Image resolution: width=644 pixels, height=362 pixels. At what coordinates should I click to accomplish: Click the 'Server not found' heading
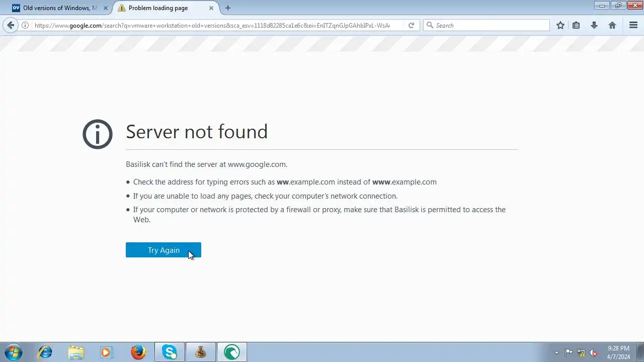197,132
